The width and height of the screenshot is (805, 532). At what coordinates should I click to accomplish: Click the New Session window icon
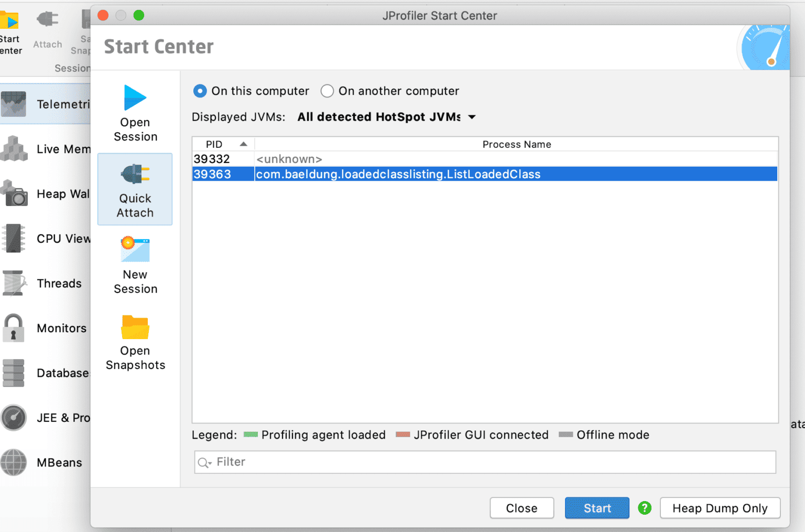coord(135,249)
